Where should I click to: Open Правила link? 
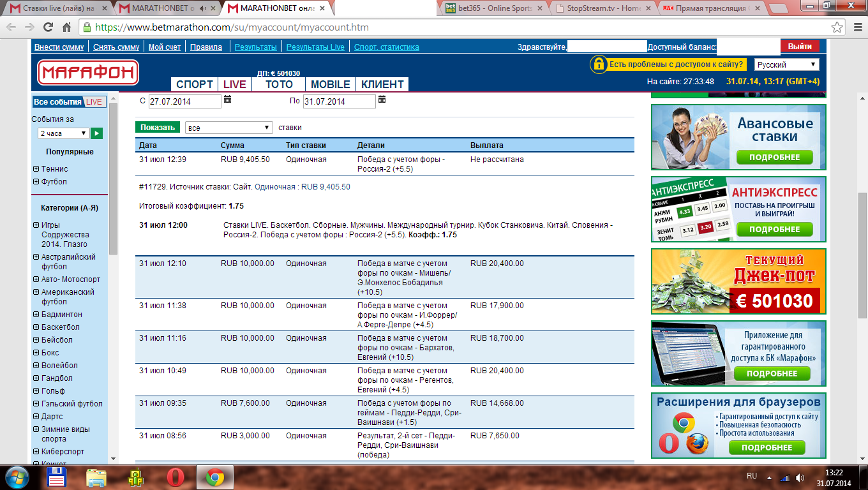pyautogui.click(x=206, y=47)
